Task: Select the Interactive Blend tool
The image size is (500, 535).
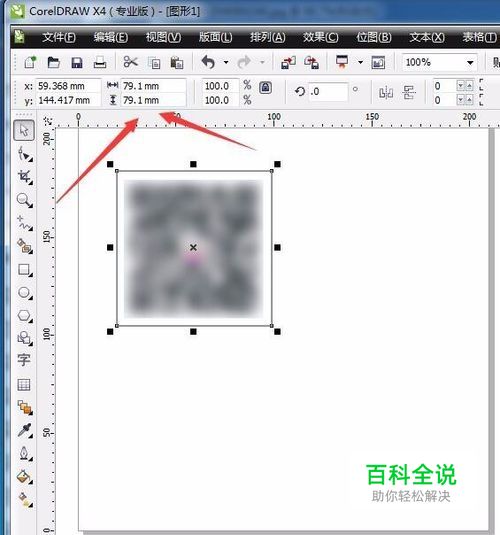Action: [x=25, y=407]
